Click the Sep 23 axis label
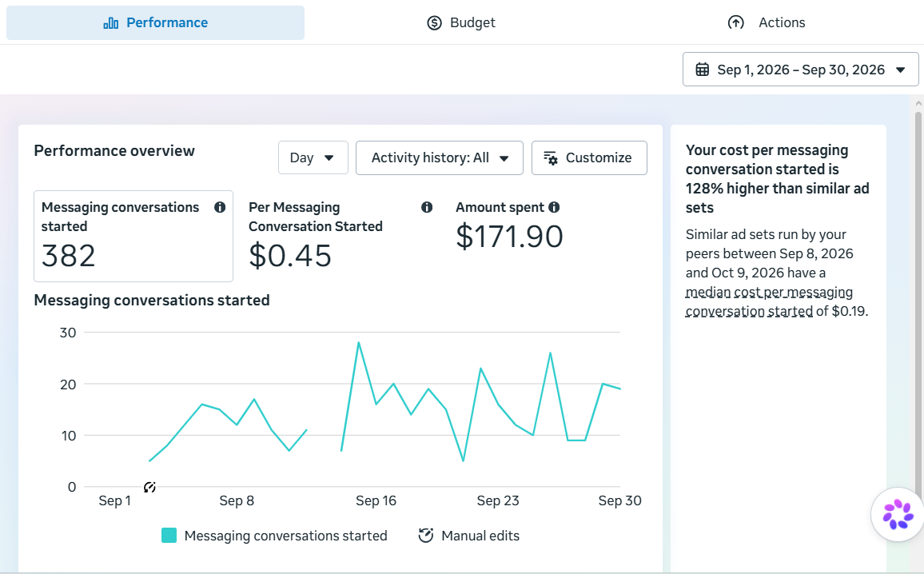The image size is (924, 574). pyautogui.click(x=498, y=501)
